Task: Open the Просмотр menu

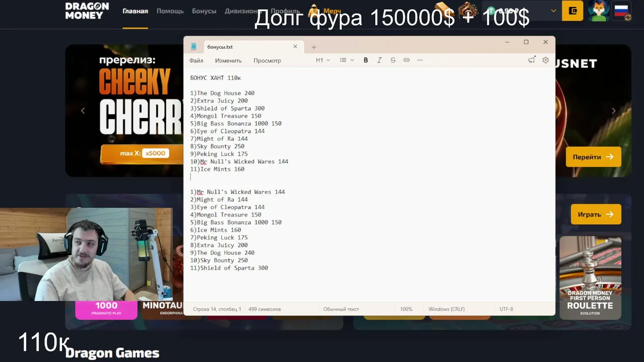Action: pos(267,60)
